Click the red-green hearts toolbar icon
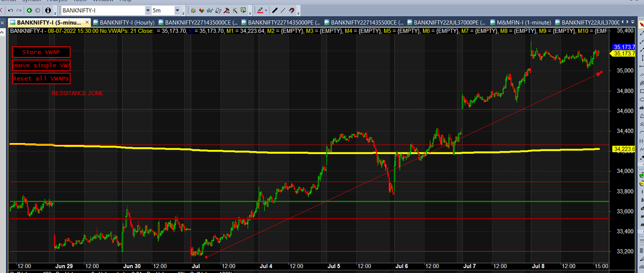 201,10
